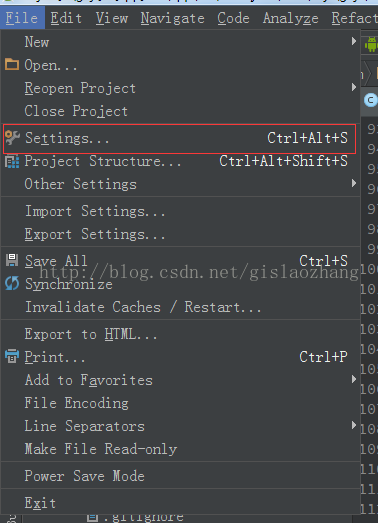
Task: Click the Save All floppy disk icon
Action: point(12,260)
